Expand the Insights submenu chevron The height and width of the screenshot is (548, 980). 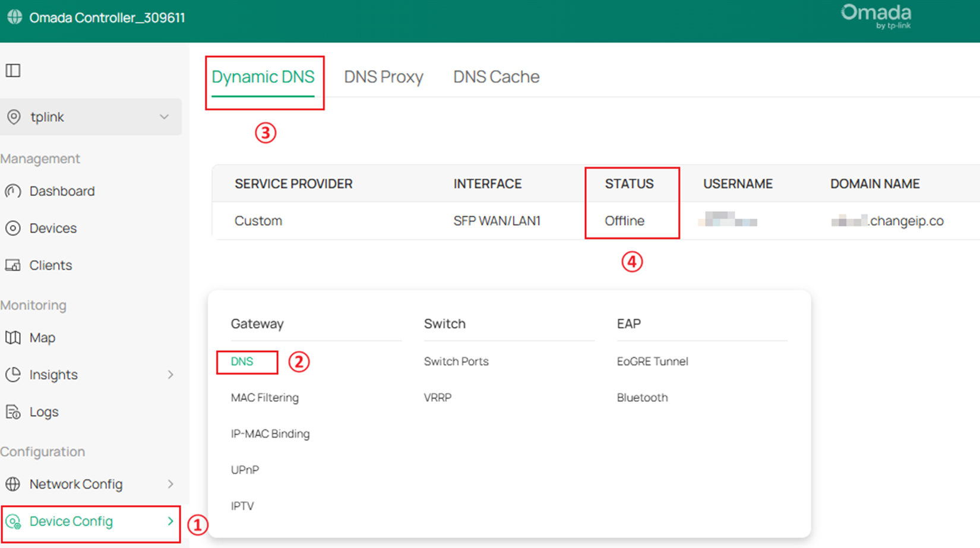pos(172,375)
